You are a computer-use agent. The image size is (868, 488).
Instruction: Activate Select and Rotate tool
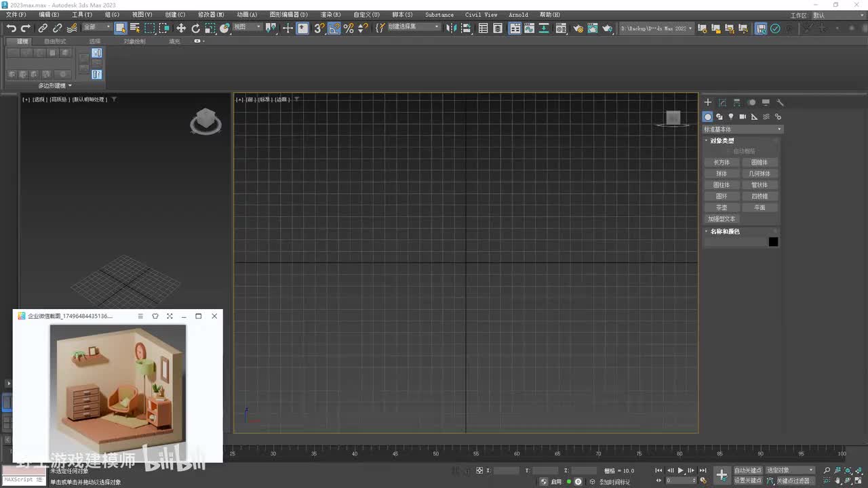coord(196,28)
